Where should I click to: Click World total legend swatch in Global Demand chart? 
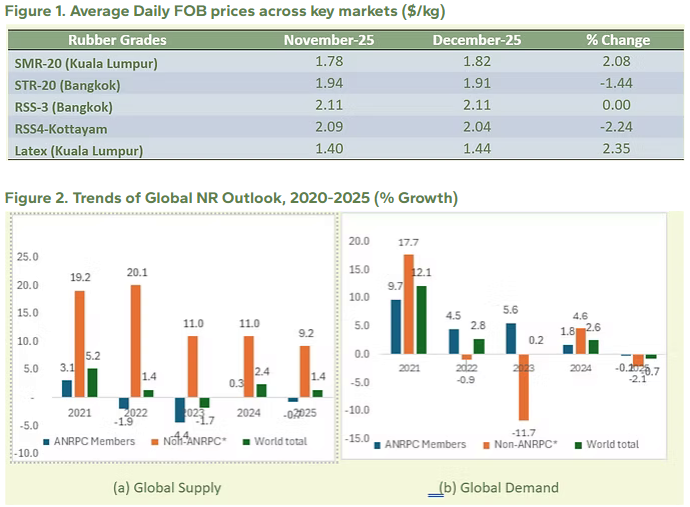[577, 444]
